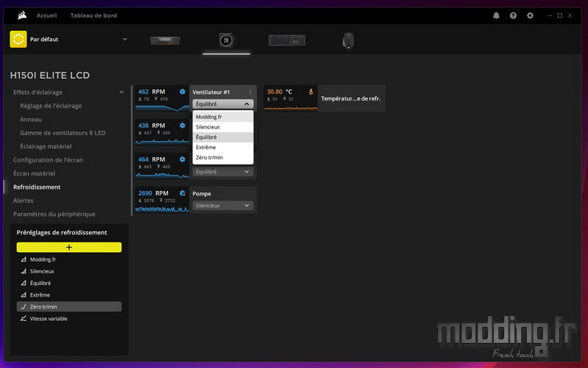The image size is (588, 368).
Task: Click the gear icon beside 438 RPM
Action: coord(182,126)
